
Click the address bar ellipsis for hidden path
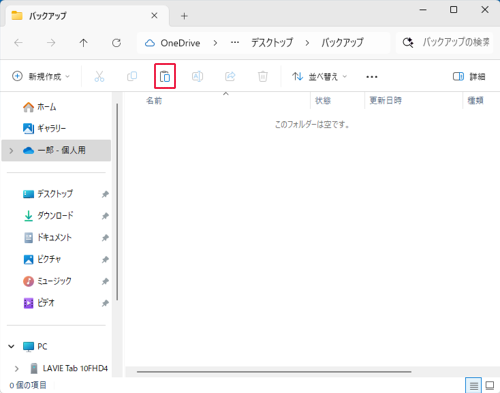point(235,43)
